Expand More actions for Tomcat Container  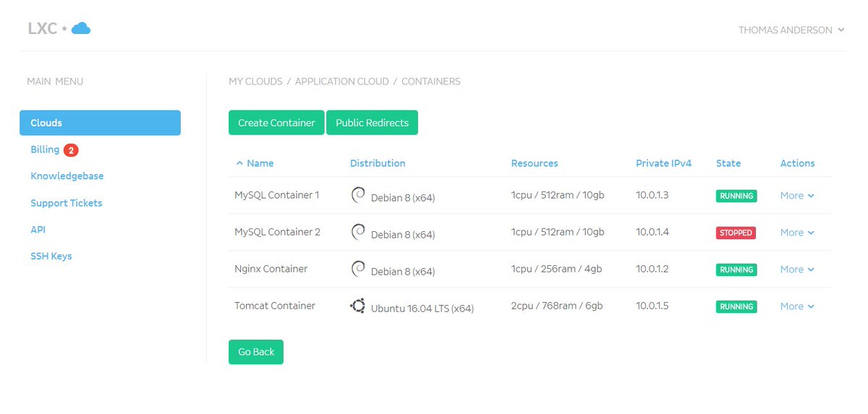pos(797,306)
